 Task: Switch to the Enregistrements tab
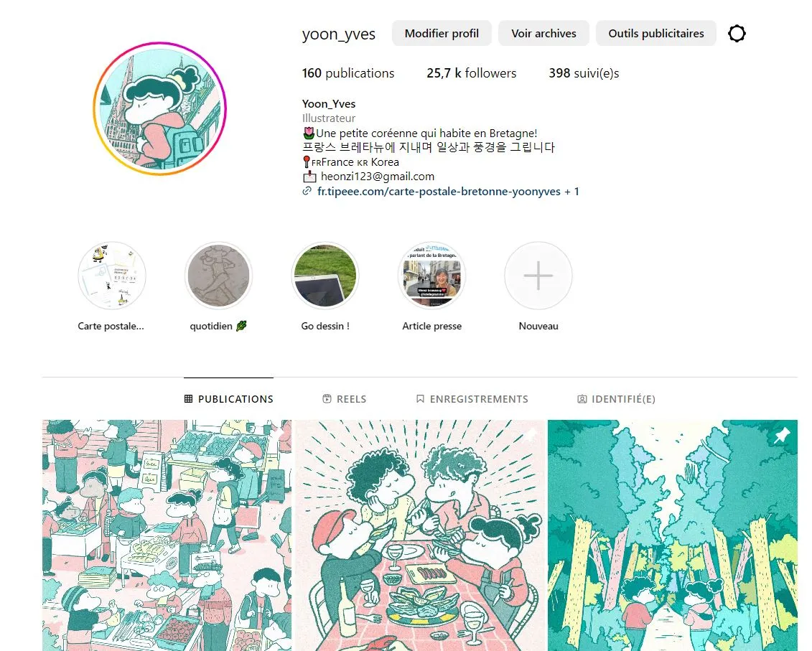[x=472, y=399]
